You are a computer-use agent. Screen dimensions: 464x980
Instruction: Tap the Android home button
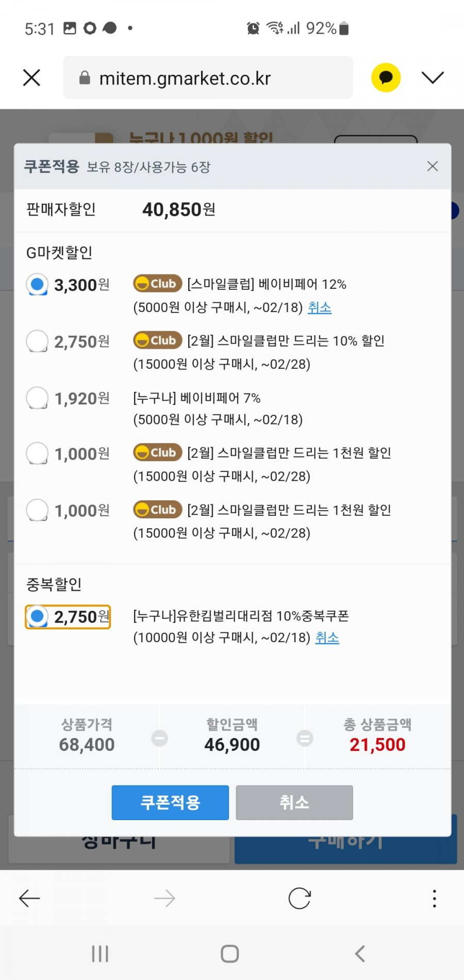230,954
